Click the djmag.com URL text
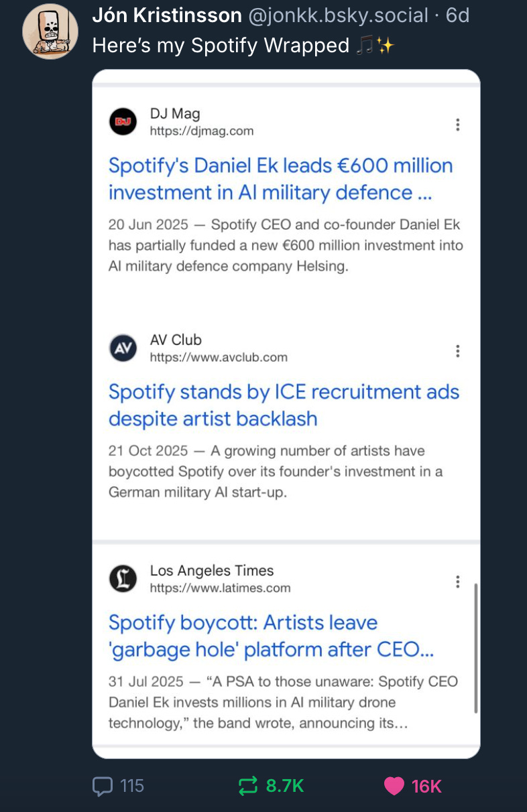Viewport: 527px width, 812px height. click(x=201, y=131)
